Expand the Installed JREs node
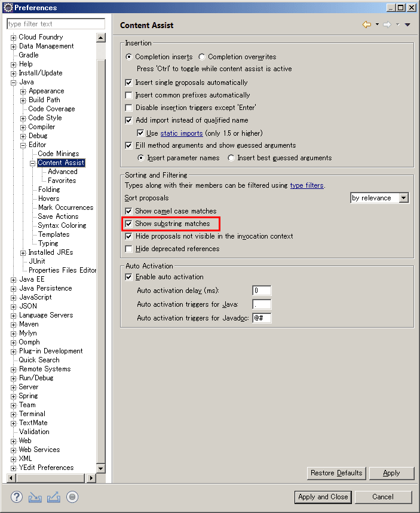Viewport: 420px width, 513px height. point(23,253)
